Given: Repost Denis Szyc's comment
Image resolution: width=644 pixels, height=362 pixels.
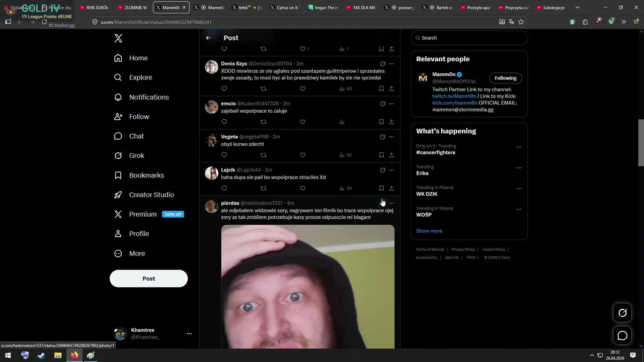Looking at the screenshot, I should pos(263,89).
